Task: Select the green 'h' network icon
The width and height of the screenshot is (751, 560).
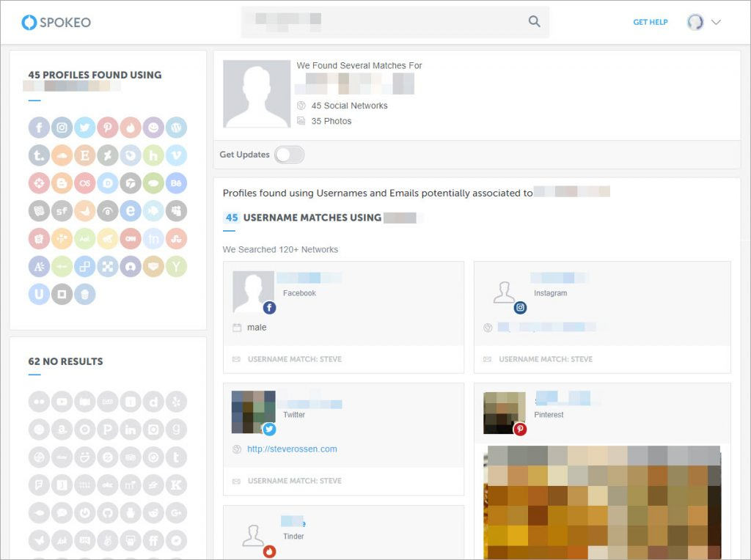Action: (x=153, y=155)
